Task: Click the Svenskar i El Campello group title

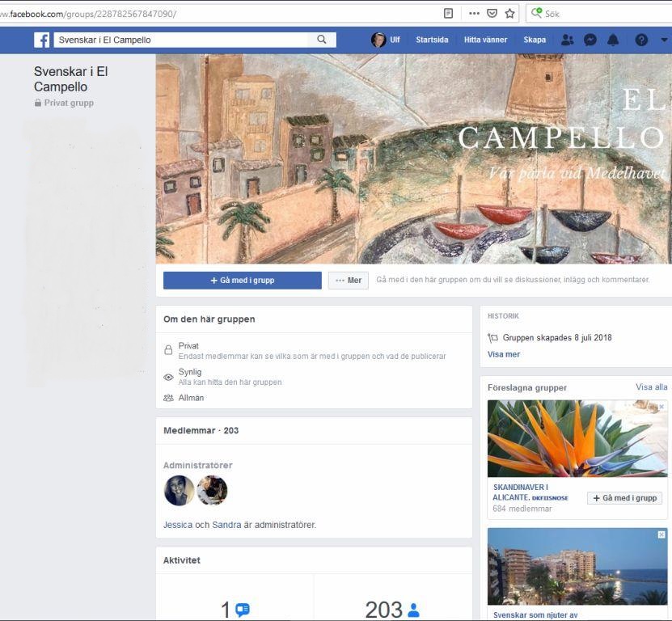Action: pyautogui.click(x=70, y=79)
